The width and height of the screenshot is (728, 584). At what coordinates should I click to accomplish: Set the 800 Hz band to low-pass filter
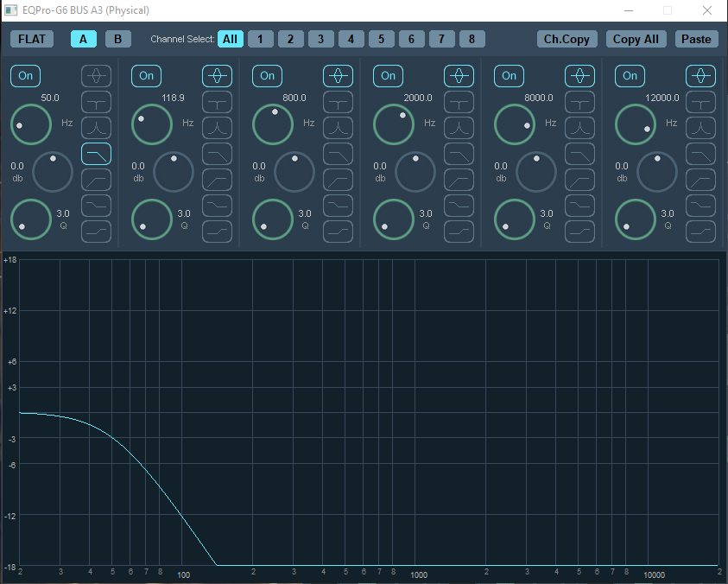(x=338, y=154)
